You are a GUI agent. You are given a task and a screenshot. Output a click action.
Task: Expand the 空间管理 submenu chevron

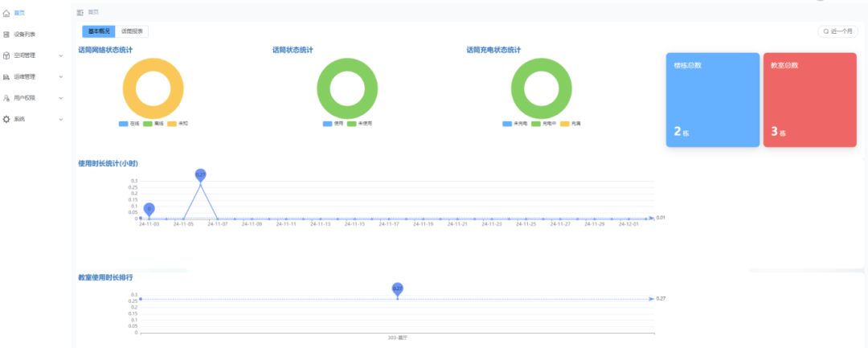[x=60, y=55]
